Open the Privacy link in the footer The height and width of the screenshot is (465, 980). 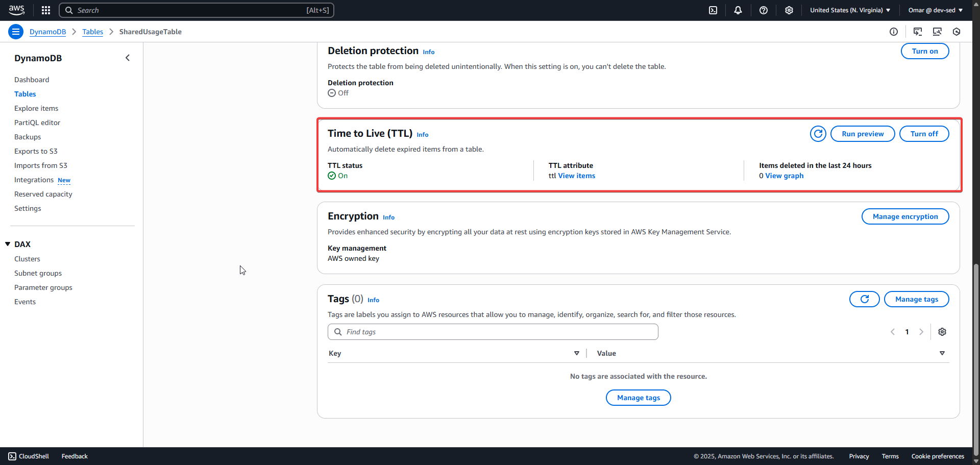click(x=859, y=456)
